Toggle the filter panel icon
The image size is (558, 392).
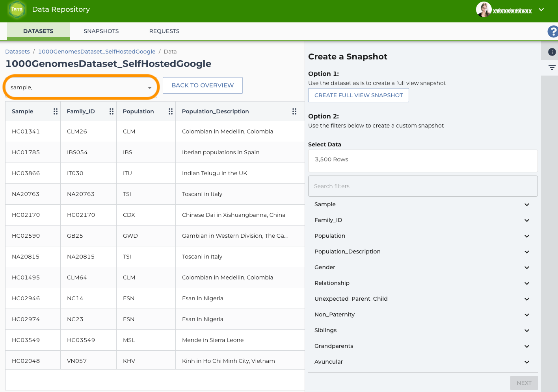pos(552,68)
